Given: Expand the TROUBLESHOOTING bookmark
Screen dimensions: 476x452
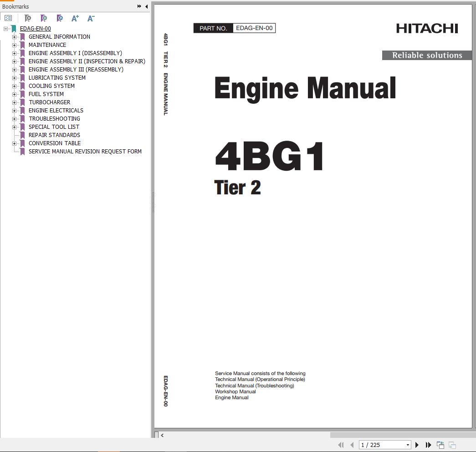Looking at the screenshot, I should pos(14,119).
